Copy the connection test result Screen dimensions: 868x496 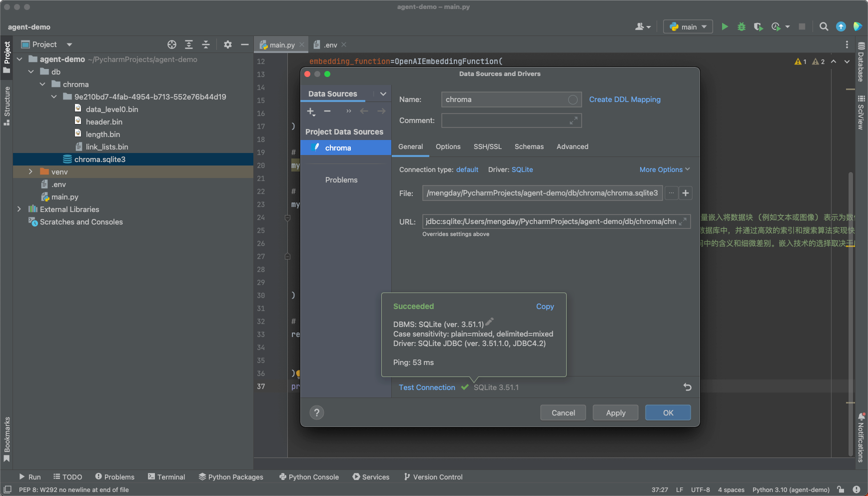[x=545, y=306]
